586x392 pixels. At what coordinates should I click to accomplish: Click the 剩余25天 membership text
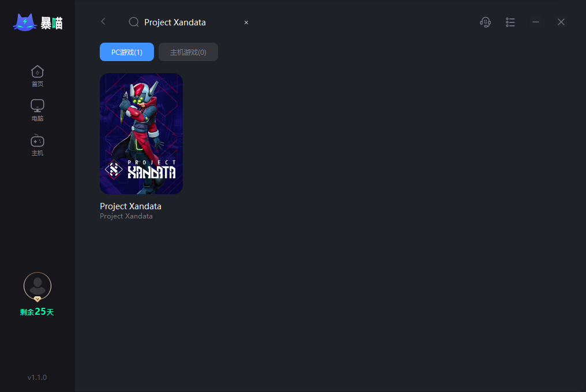pyautogui.click(x=37, y=312)
